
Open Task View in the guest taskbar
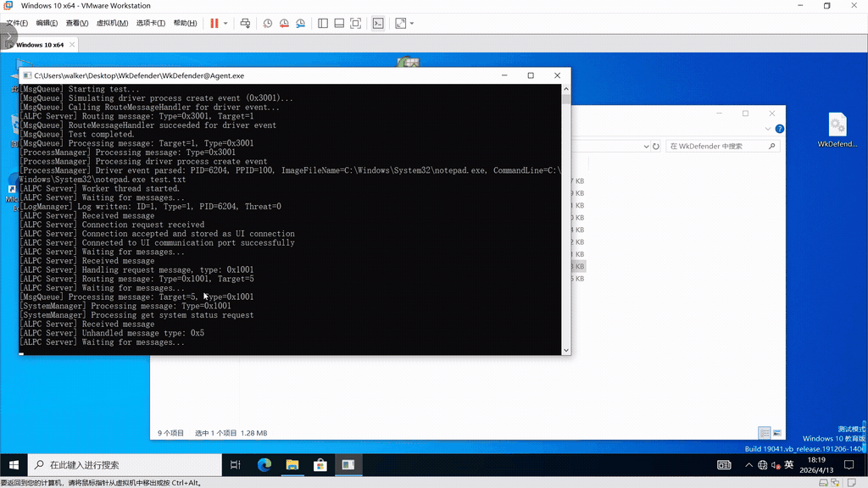(236, 465)
